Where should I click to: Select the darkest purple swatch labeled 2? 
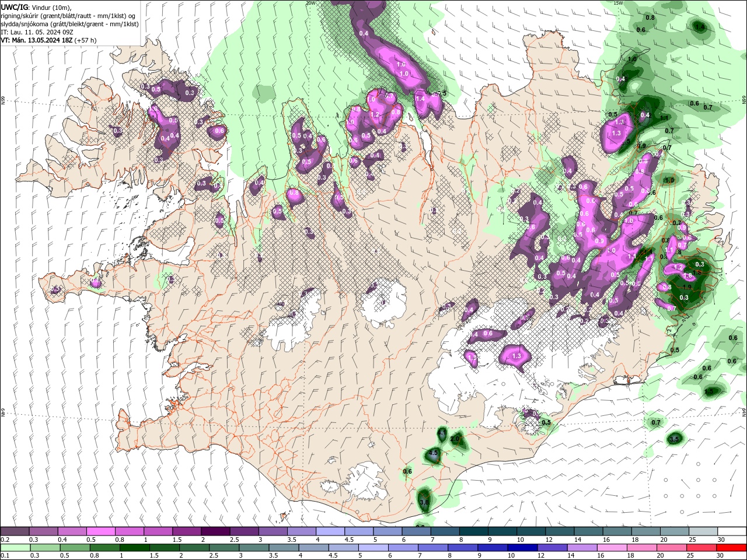215,531
